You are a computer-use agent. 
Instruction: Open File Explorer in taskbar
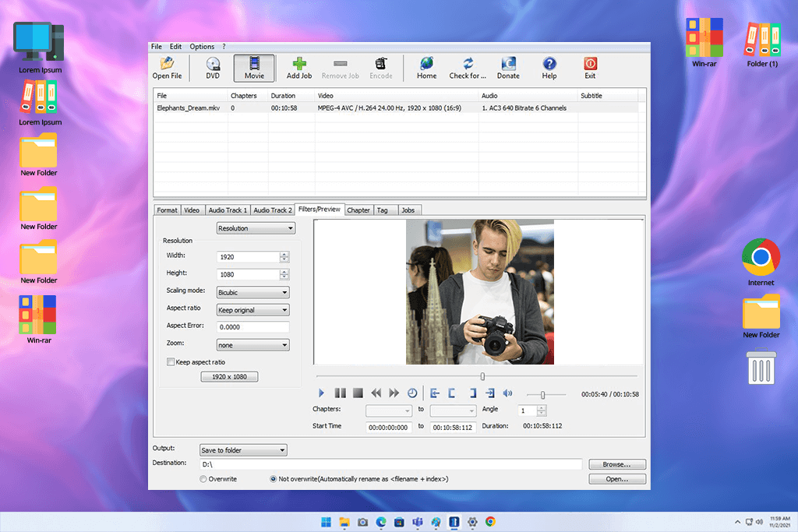344,522
